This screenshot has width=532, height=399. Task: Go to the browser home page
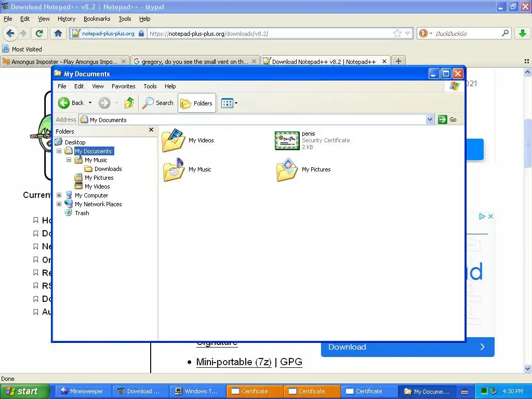(58, 33)
